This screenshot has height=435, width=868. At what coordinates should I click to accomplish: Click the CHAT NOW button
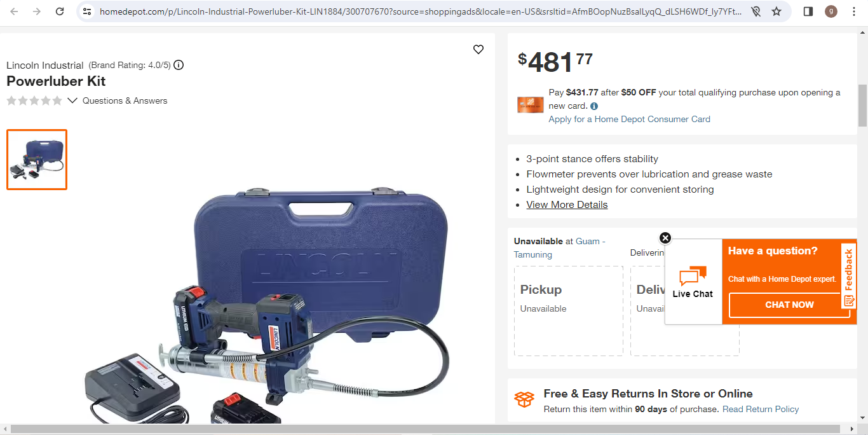click(x=789, y=305)
